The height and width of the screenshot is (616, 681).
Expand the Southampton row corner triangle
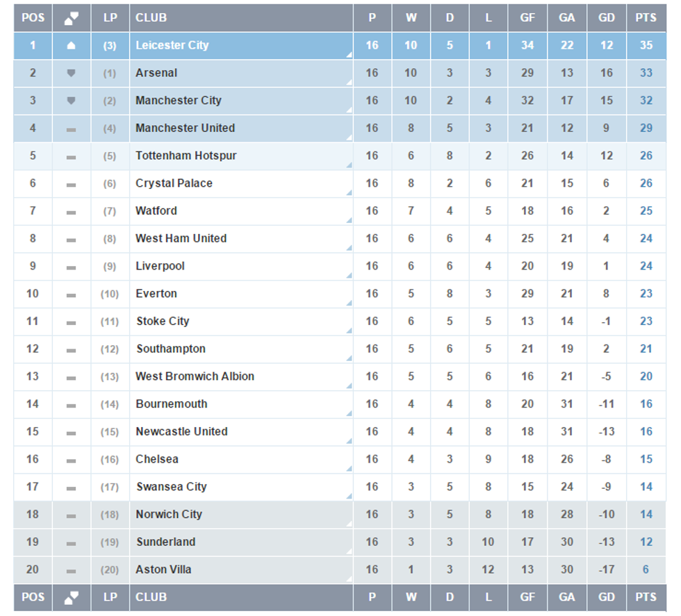pyautogui.click(x=349, y=358)
